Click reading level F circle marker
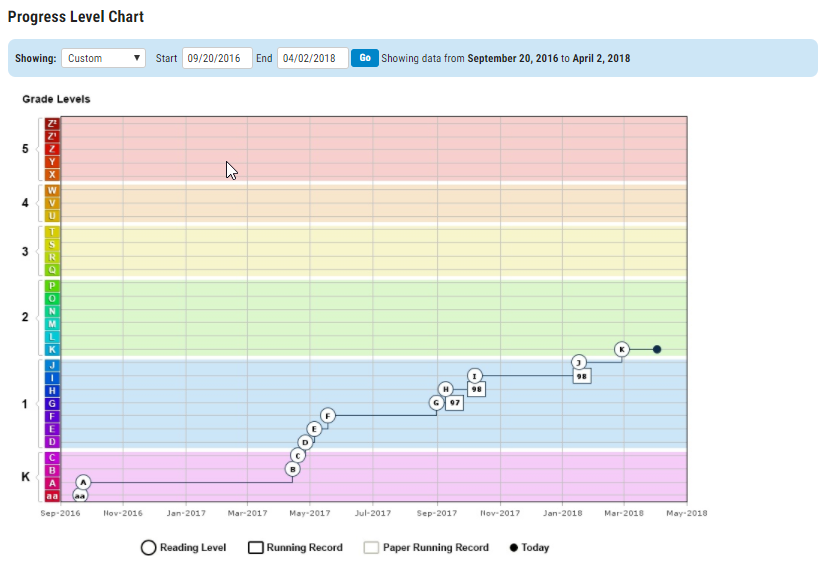Image resolution: width=826 pixels, height=573 pixels. (327, 415)
